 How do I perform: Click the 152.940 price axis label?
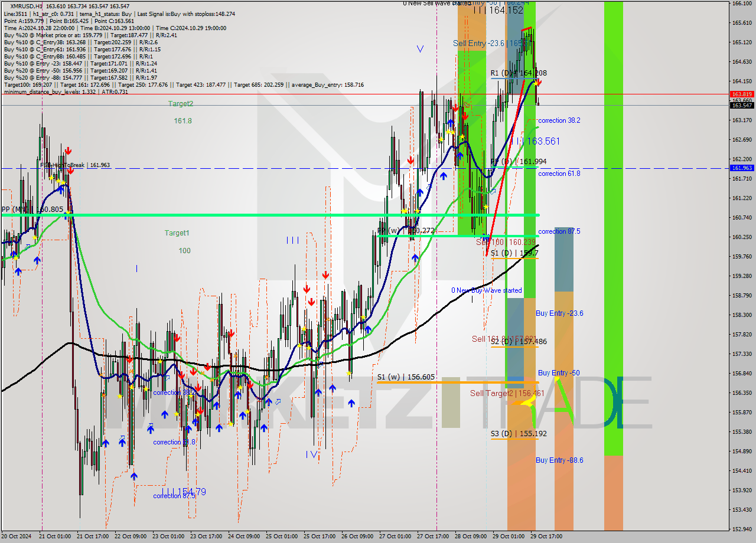pyautogui.click(x=742, y=529)
